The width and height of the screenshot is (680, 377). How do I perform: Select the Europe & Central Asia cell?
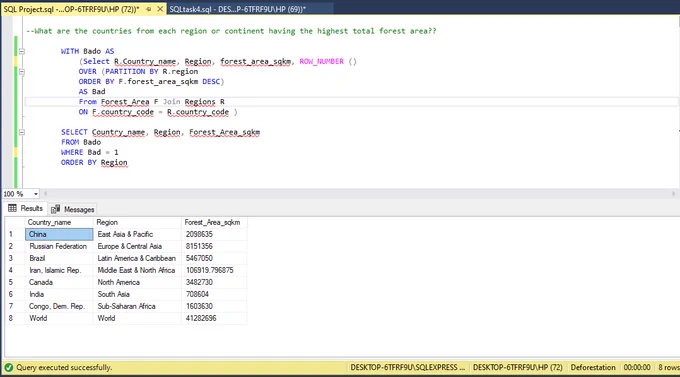[x=137, y=246]
